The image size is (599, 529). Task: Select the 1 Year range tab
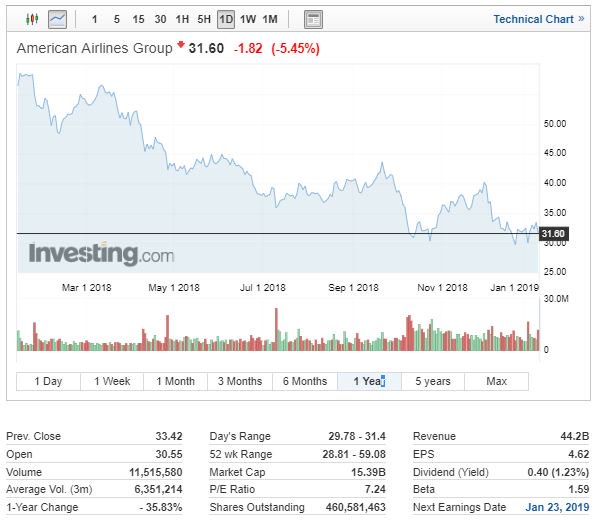(x=369, y=381)
